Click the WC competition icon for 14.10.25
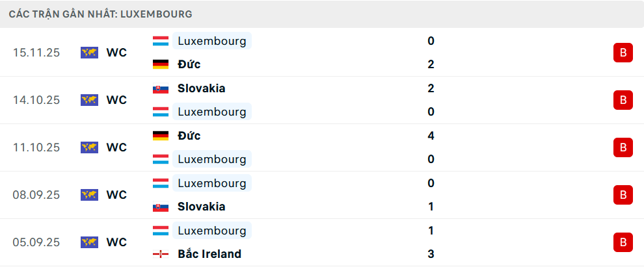 89,100
